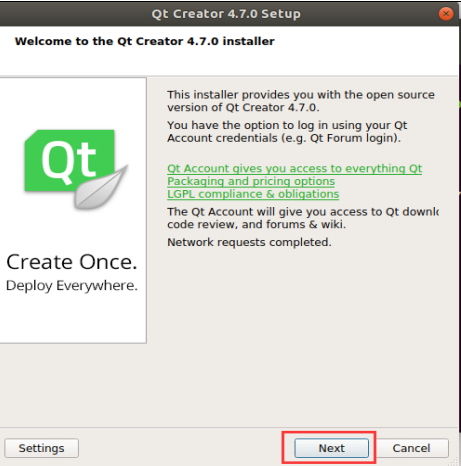Follow the Packaging and pricing options link
This screenshot has width=461, height=466.
[x=251, y=181]
